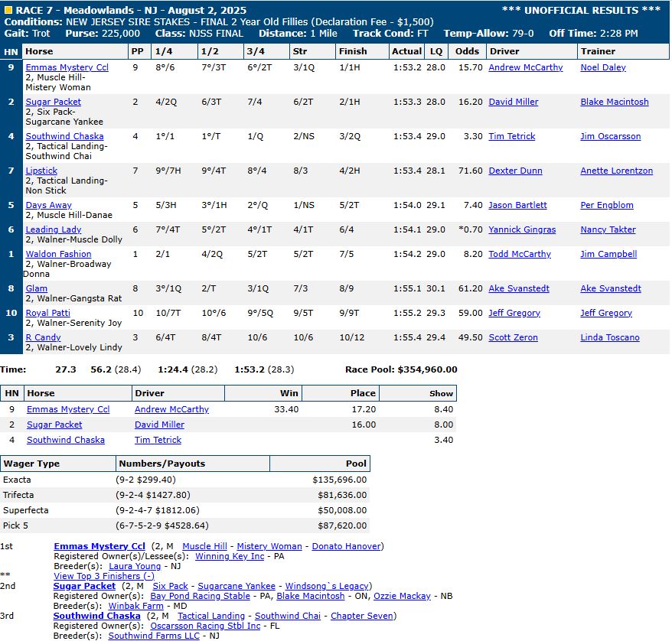The image size is (672, 641).
Task: Open the Royal Patti horse link
Action: 47,313
